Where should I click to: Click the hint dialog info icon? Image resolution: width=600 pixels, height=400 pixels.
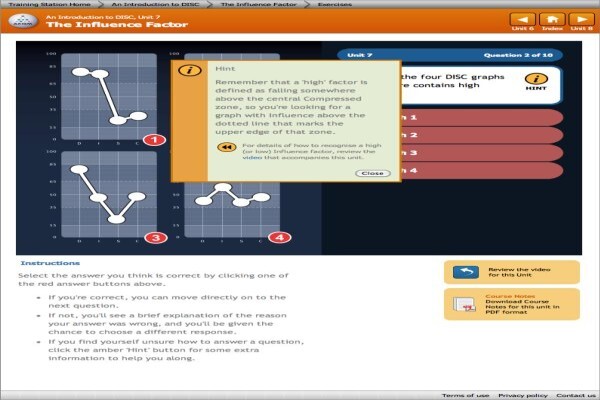189,70
